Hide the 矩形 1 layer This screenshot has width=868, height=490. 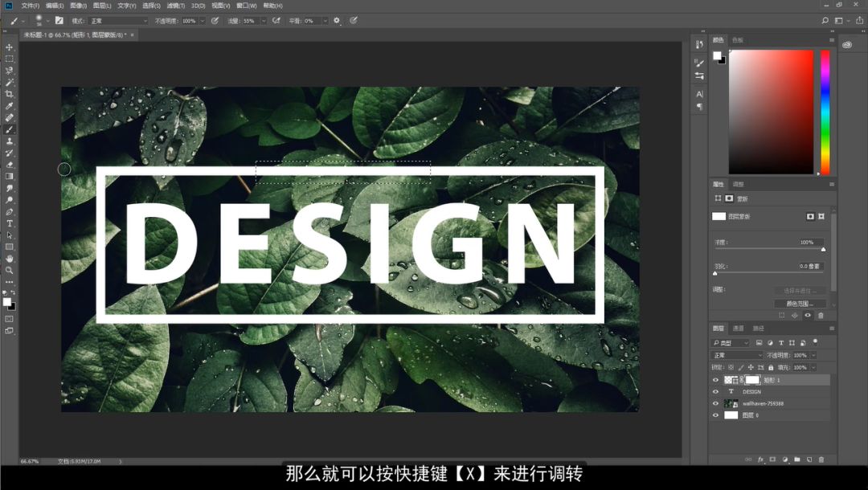715,380
